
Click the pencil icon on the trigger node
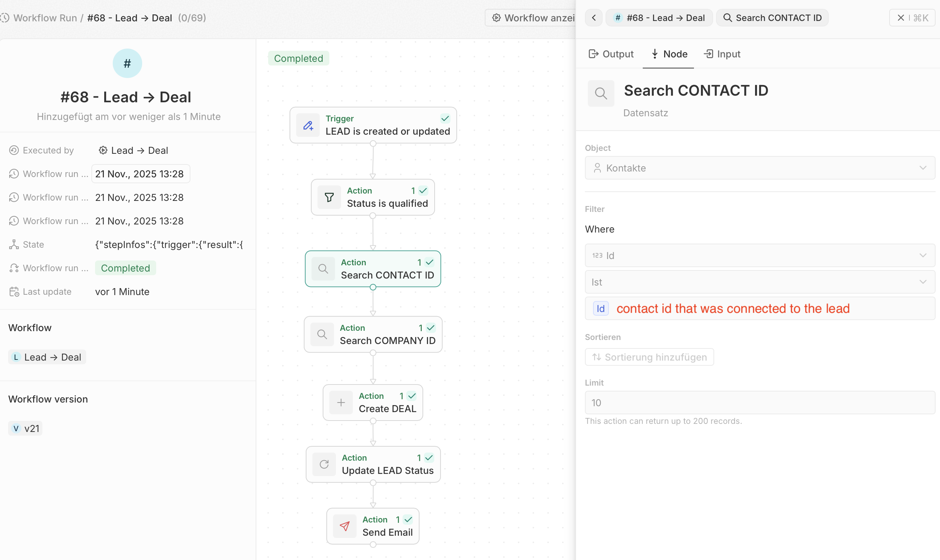308,125
